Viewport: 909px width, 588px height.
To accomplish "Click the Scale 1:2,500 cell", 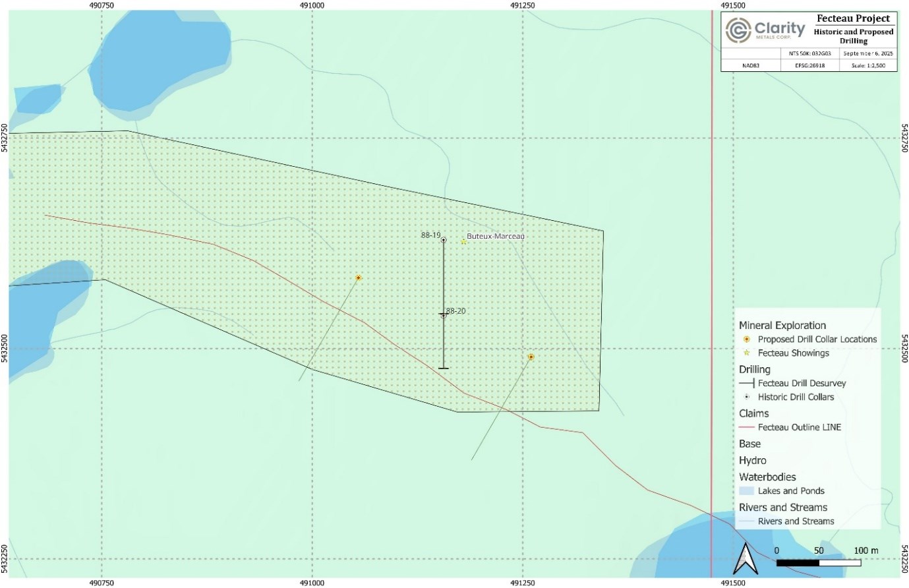I will coord(867,65).
